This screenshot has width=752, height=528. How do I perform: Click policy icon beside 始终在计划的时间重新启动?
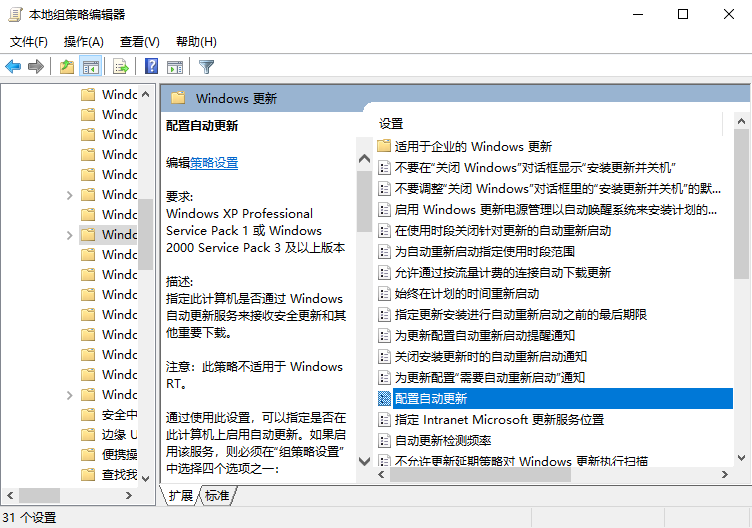(384, 293)
